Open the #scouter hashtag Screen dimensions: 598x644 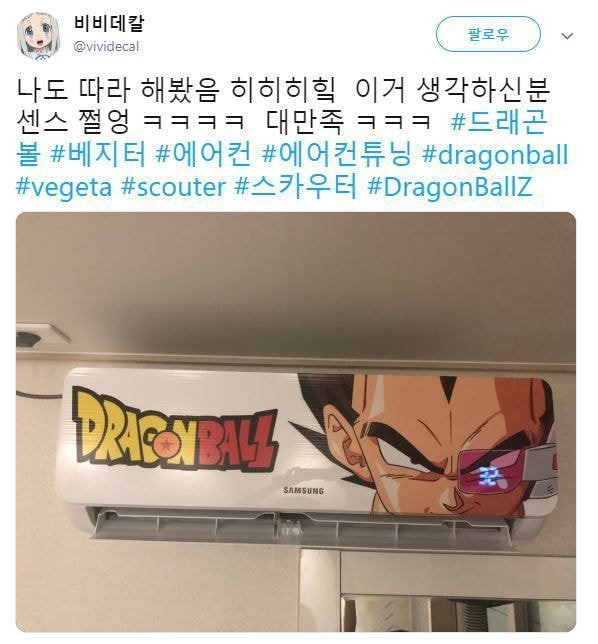[173, 187]
